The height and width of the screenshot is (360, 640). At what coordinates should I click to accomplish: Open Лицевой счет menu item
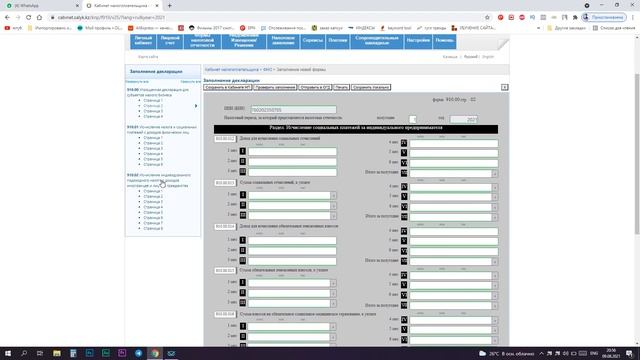coord(170,41)
